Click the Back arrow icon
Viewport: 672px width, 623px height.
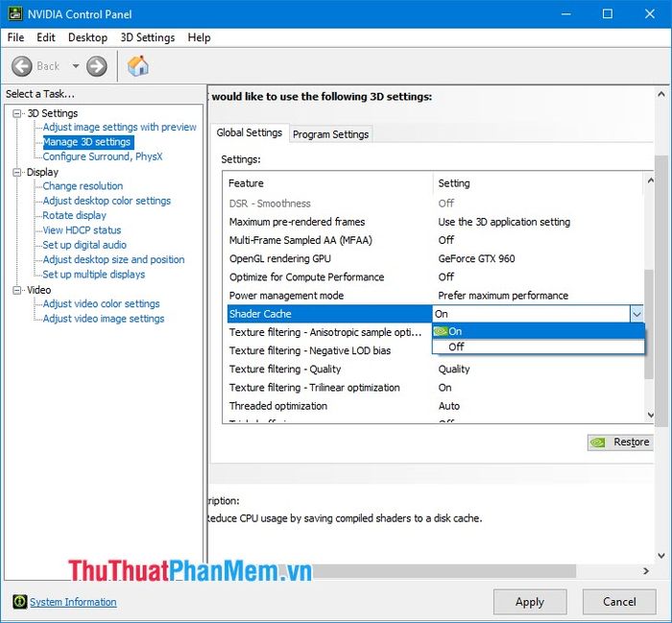point(21,66)
